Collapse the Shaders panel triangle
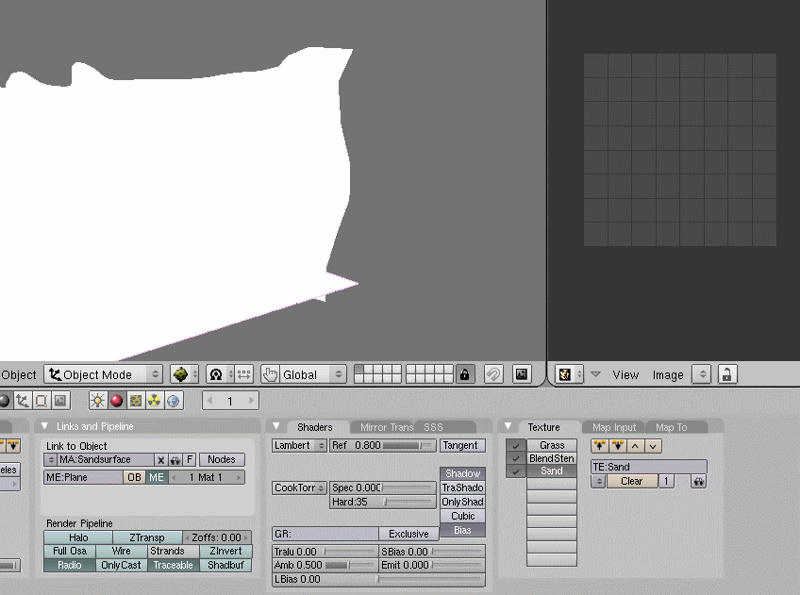The height and width of the screenshot is (595, 800). (276, 426)
